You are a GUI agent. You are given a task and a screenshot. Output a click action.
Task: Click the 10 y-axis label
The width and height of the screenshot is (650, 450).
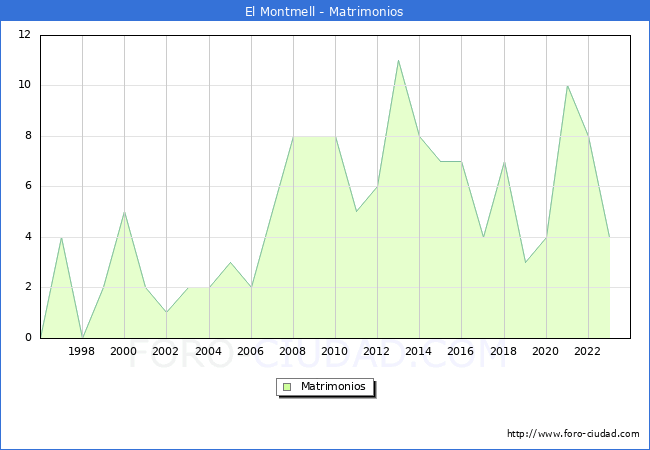(x=25, y=85)
